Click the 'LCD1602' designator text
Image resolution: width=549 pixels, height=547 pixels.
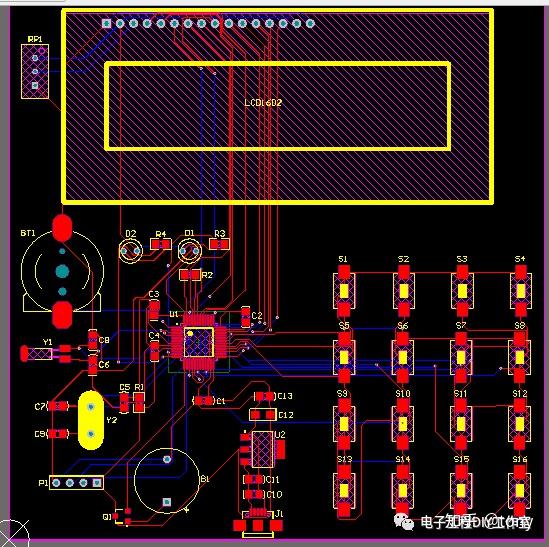263,103
